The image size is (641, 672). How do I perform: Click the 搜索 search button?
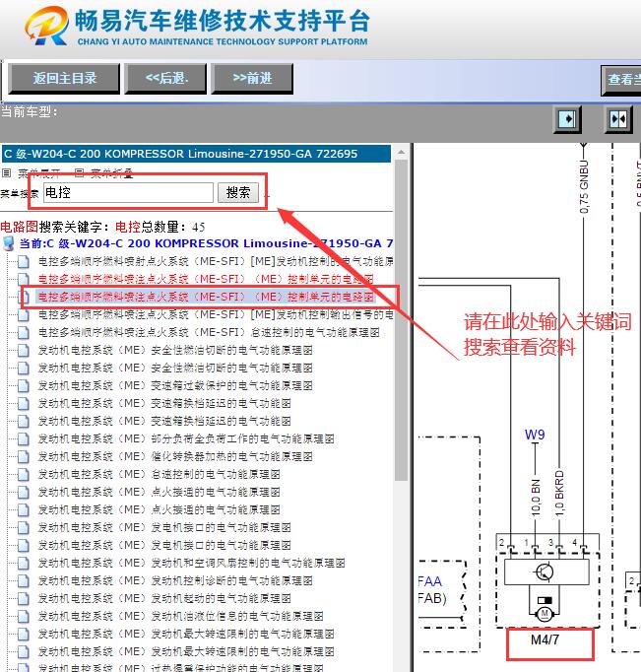coord(238,192)
